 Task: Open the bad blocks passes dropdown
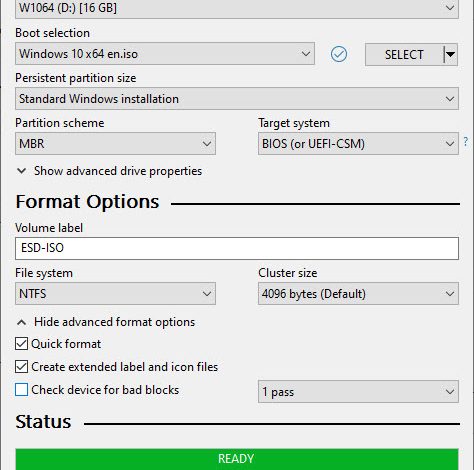tap(358, 392)
